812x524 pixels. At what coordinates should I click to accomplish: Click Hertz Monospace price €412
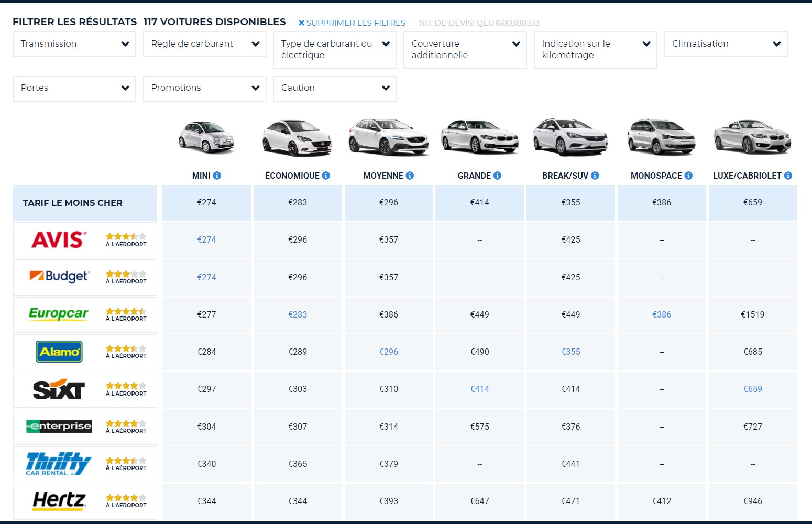[662, 501]
